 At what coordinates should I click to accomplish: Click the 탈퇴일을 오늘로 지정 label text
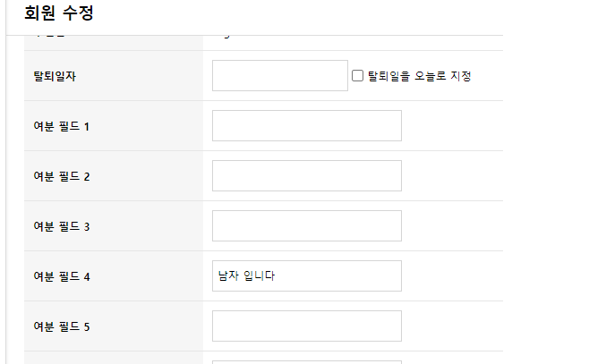coord(419,76)
